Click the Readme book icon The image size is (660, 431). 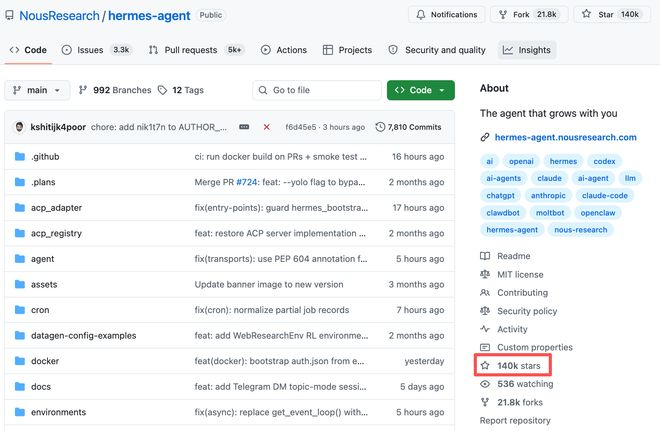[485, 256]
